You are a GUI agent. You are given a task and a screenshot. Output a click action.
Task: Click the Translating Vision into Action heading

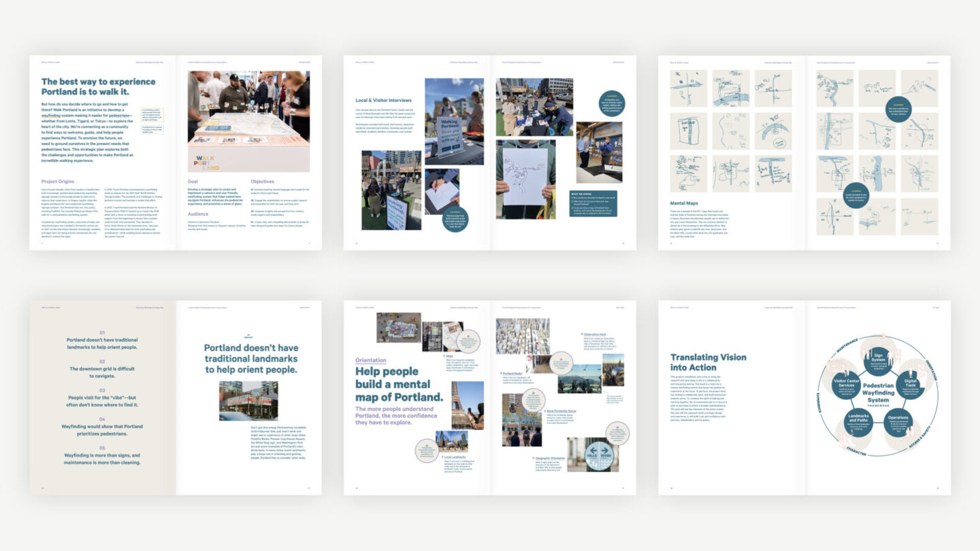708,362
